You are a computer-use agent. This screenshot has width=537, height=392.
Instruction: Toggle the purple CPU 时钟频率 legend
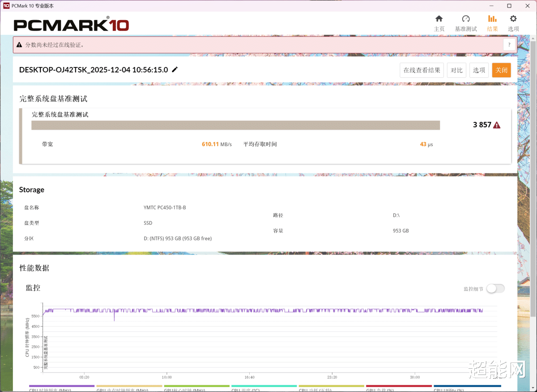click(x=62, y=388)
